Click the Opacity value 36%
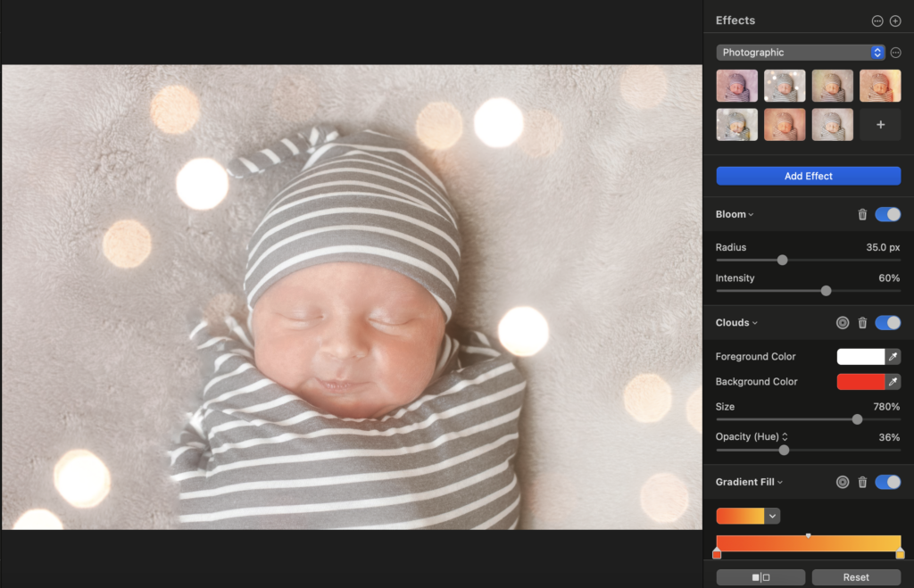Viewport: 914px width, 588px height. click(x=889, y=437)
